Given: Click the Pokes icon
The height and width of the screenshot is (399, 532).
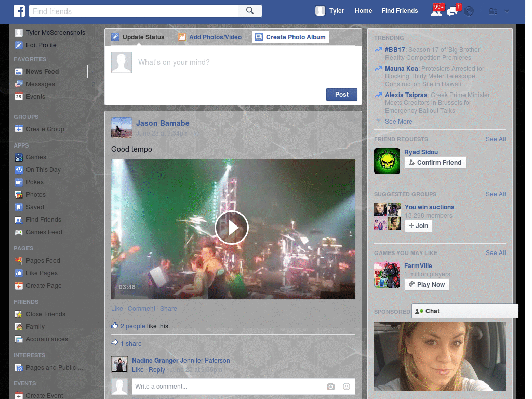Looking at the screenshot, I should click(19, 182).
